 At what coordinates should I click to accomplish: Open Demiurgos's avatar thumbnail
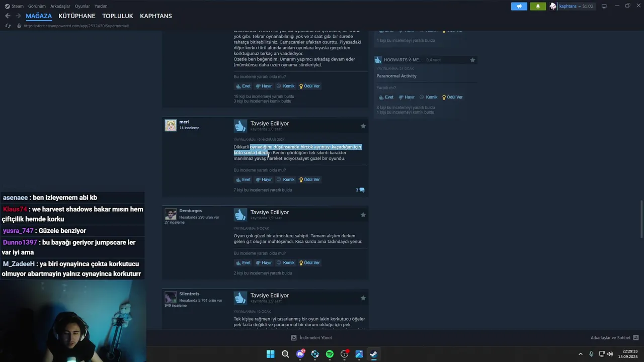[x=171, y=214]
